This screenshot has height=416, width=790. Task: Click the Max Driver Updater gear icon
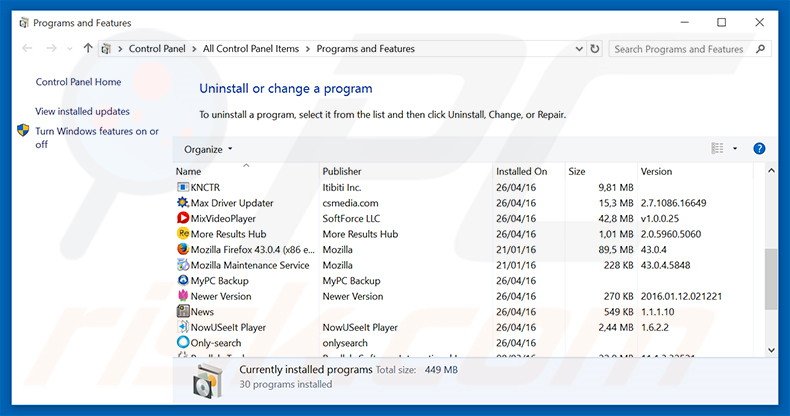point(182,202)
